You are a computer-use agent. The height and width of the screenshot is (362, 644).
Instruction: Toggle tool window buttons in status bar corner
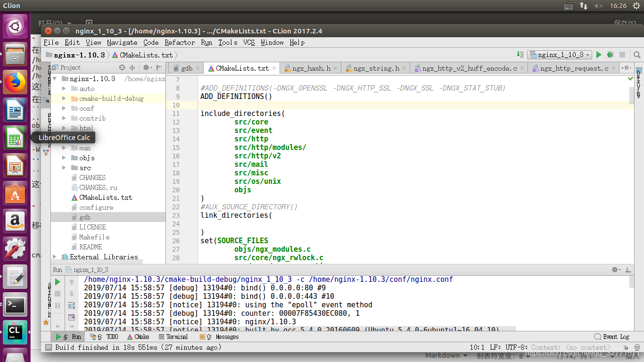[48, 347]
